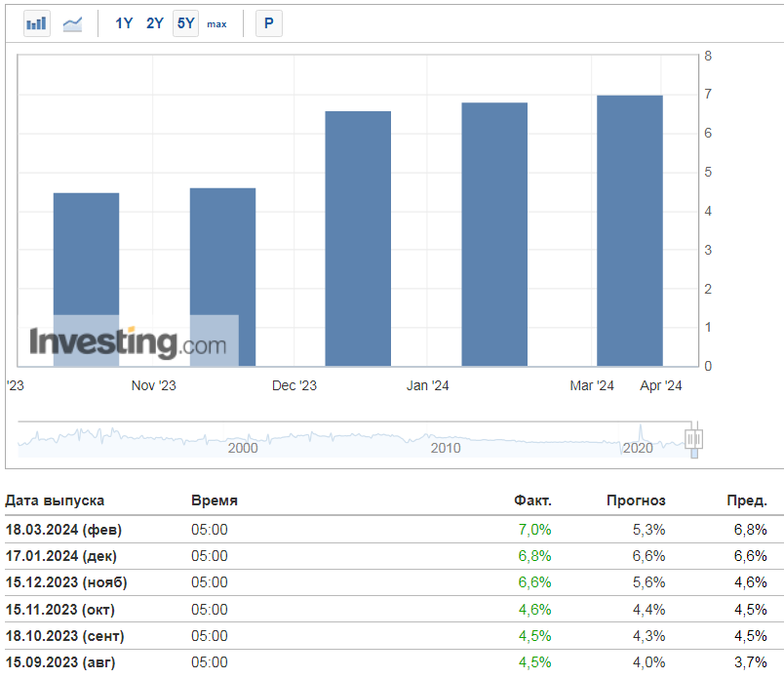Screen dimensions: 784x679
Task: Click the Пред. column header
Action: coord(747,500)
